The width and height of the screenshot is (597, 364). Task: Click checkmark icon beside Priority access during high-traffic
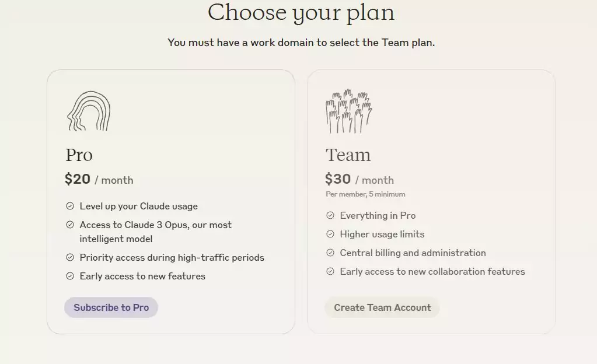click(70, 257)
